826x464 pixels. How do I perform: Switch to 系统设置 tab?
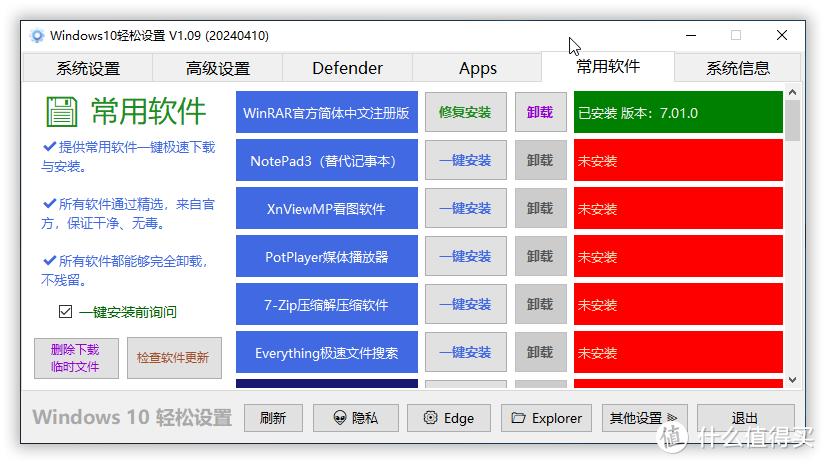click(x=88, y=68)
